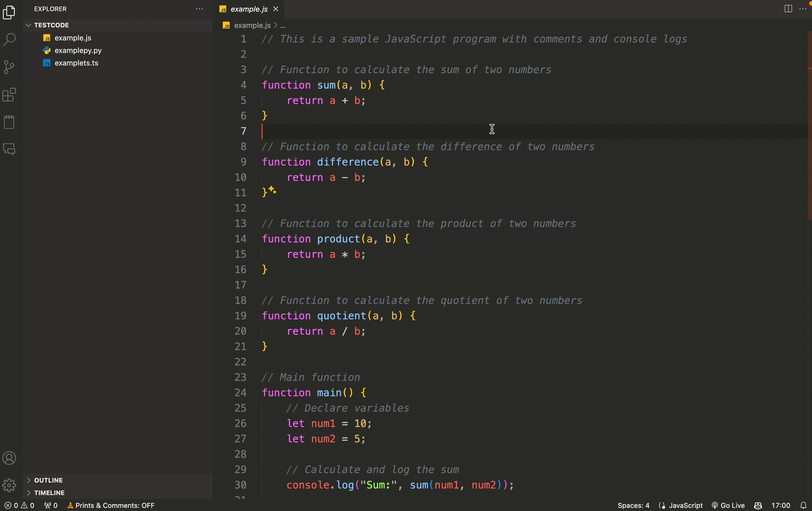Toggle Go Live server
The height and width of the screenshot is (511, 812).
728,505
